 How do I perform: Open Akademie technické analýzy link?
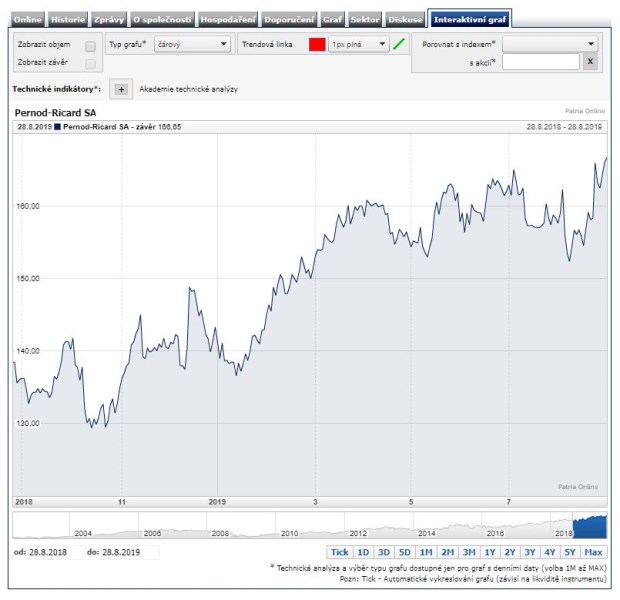point(188,89)
